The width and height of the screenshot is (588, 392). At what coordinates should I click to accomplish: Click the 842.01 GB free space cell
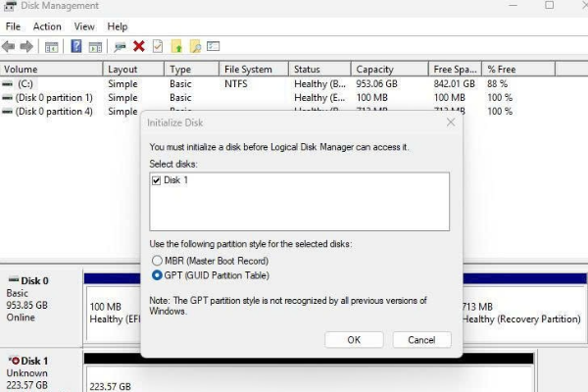click(x=454, y=84)
